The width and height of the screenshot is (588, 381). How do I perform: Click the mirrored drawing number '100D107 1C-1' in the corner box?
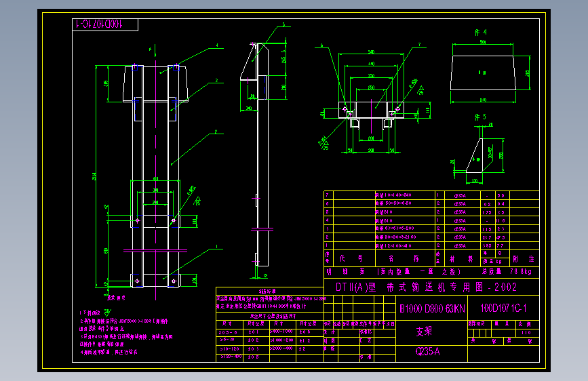tap(100, 24)
